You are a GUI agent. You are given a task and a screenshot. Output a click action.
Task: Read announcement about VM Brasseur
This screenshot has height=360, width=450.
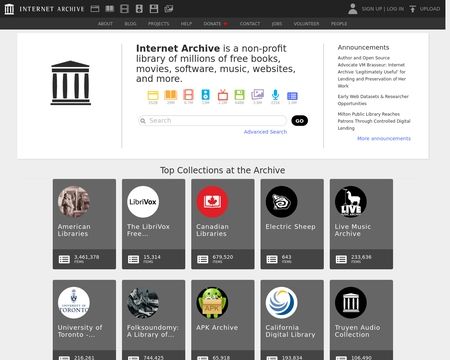tap(372, 72)
